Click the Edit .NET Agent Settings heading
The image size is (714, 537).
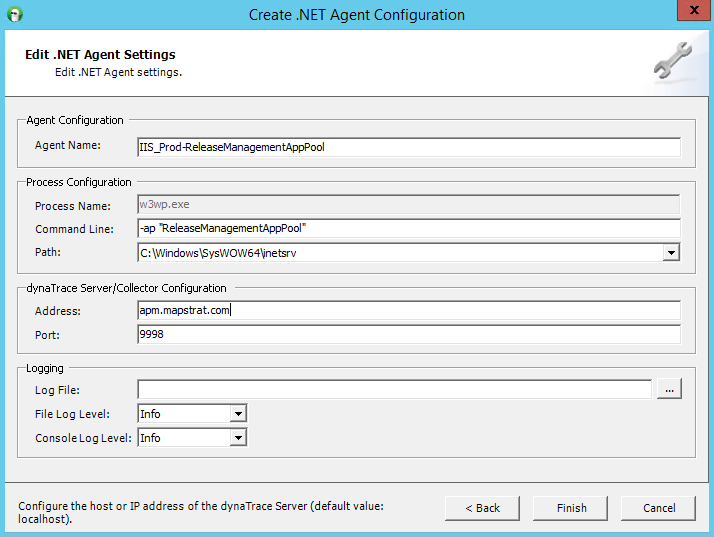point(100,55)
